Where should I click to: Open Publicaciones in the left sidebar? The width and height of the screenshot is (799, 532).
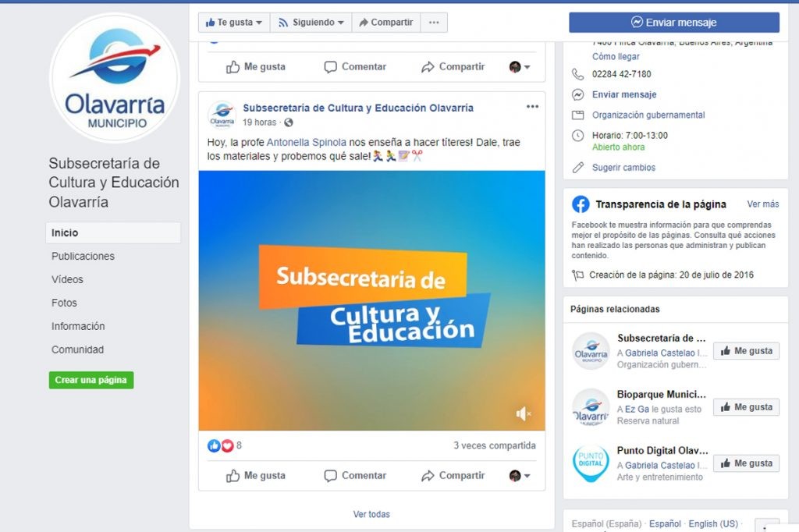[83, 257]
